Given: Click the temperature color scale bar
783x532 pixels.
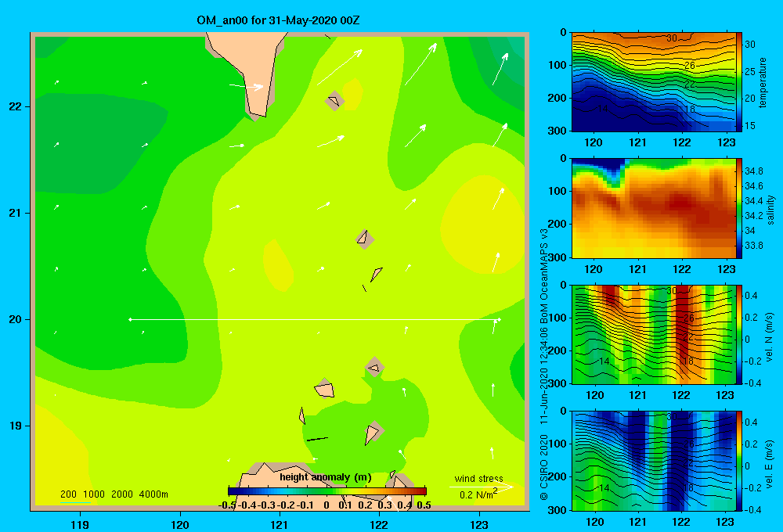Looking at the screenshot, I should coord(739,82).
